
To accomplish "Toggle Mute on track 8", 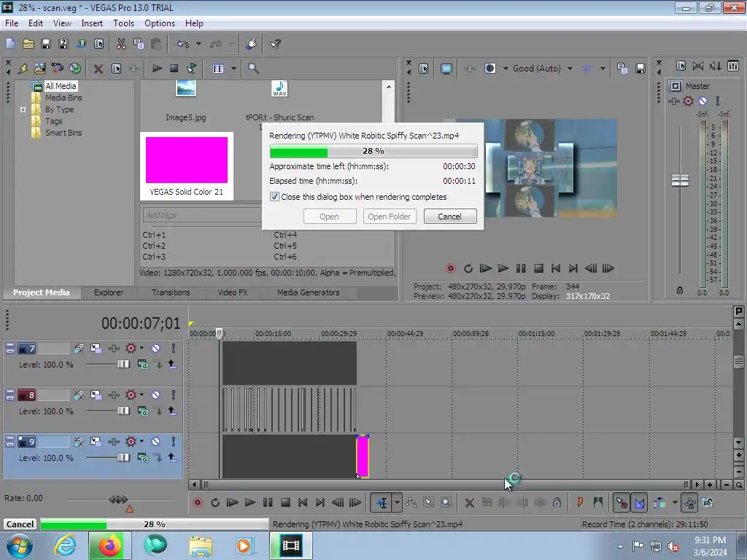I will (x=155, y=395).
